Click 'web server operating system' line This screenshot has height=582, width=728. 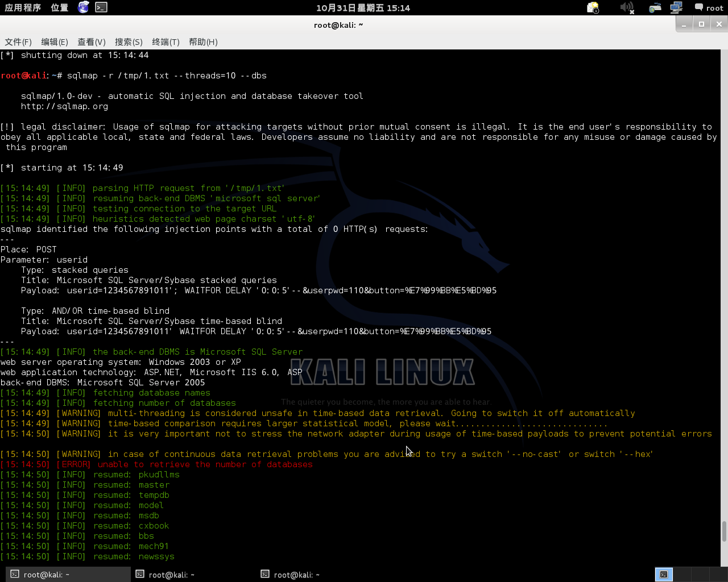121,362
